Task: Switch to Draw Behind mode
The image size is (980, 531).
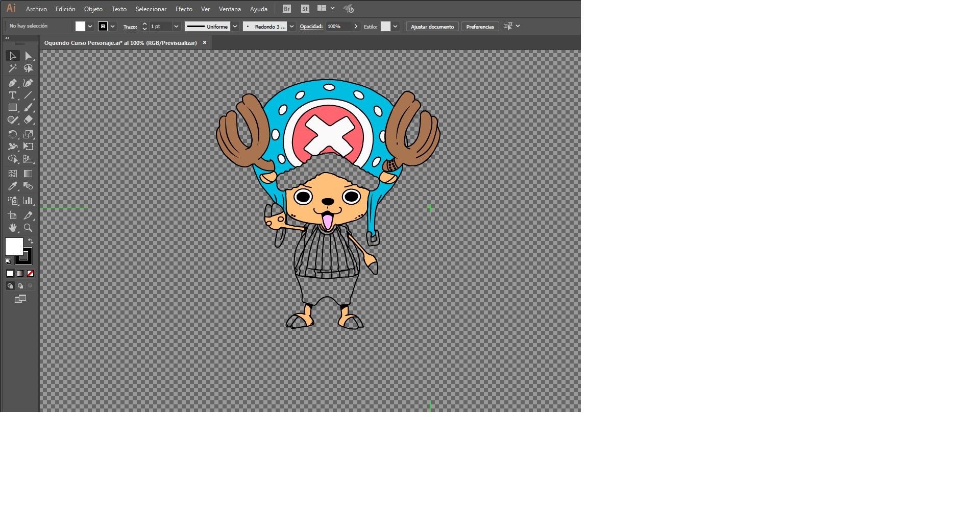Action: (x=20, y=286)
